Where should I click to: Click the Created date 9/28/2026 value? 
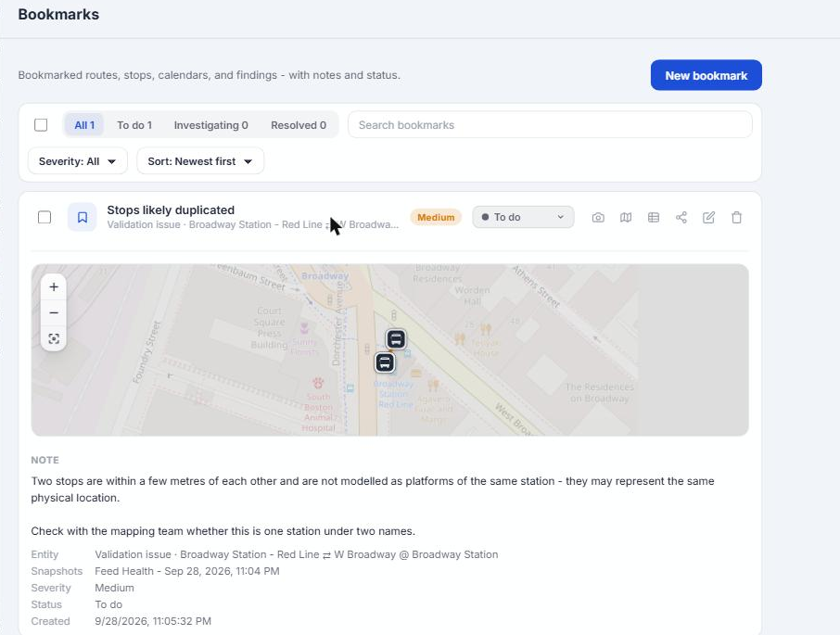tap(153, 621)
